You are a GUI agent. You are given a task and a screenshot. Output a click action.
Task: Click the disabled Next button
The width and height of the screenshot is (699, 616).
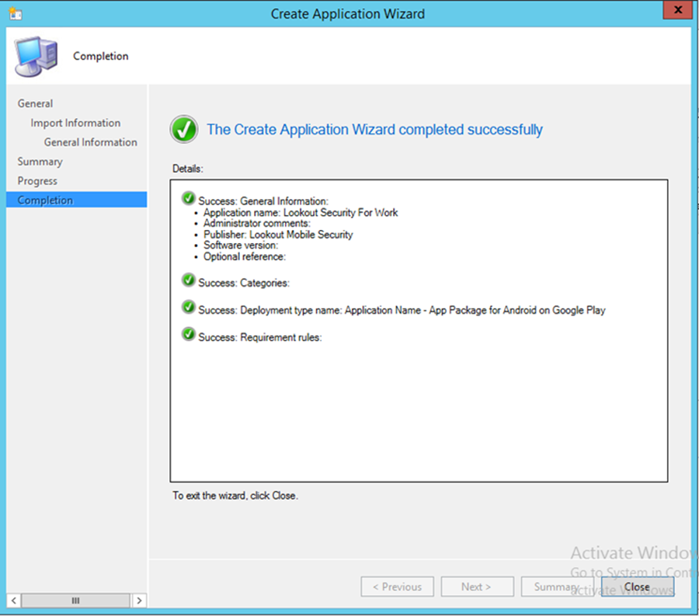[477, 586]
